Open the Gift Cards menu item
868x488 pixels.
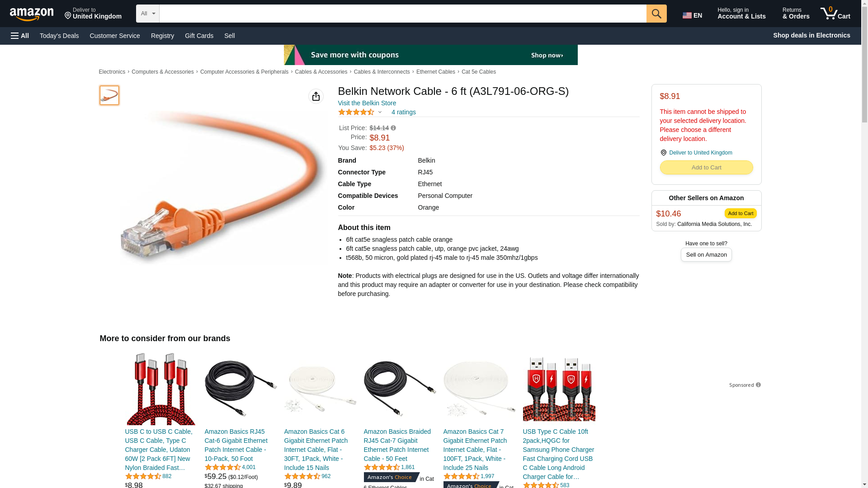(199, 36)
